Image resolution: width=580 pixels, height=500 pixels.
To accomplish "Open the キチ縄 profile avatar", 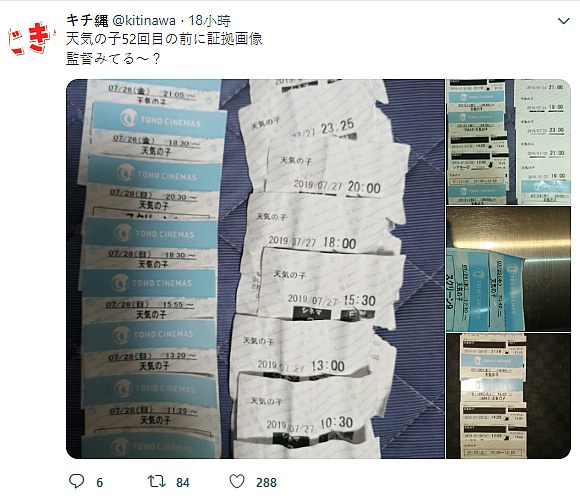I will pyautogui.click(x=30, y=38).
